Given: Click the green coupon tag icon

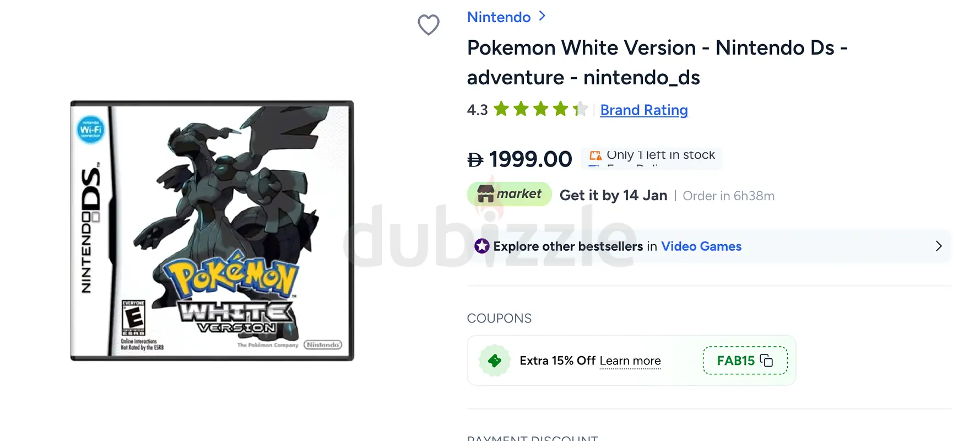Looking at the screenshot, I should coord(495,361).
